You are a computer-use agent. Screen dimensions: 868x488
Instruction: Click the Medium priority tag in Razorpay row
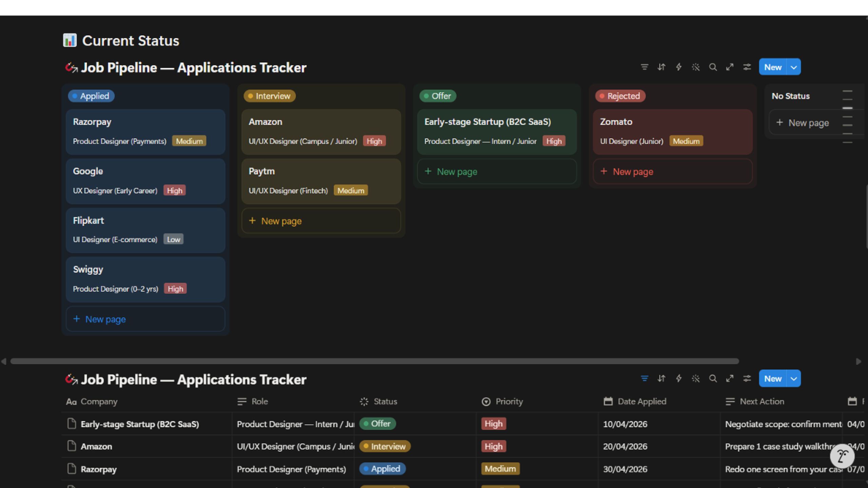(500, 469)
